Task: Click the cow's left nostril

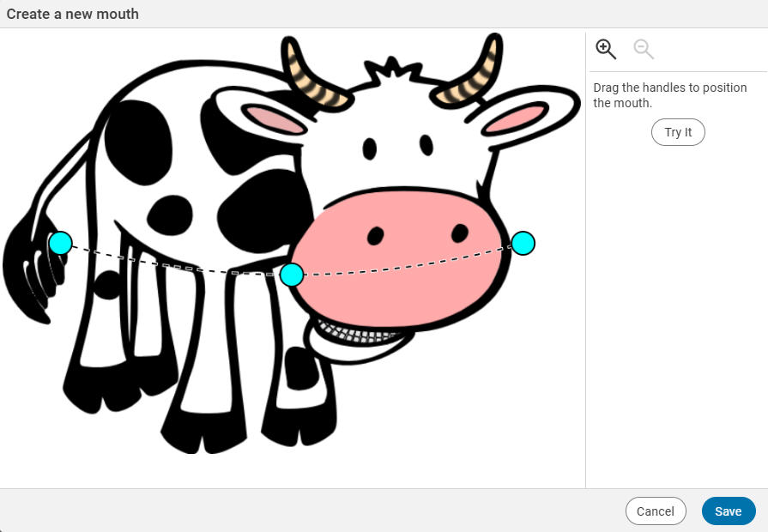Action: coord(376,235)
